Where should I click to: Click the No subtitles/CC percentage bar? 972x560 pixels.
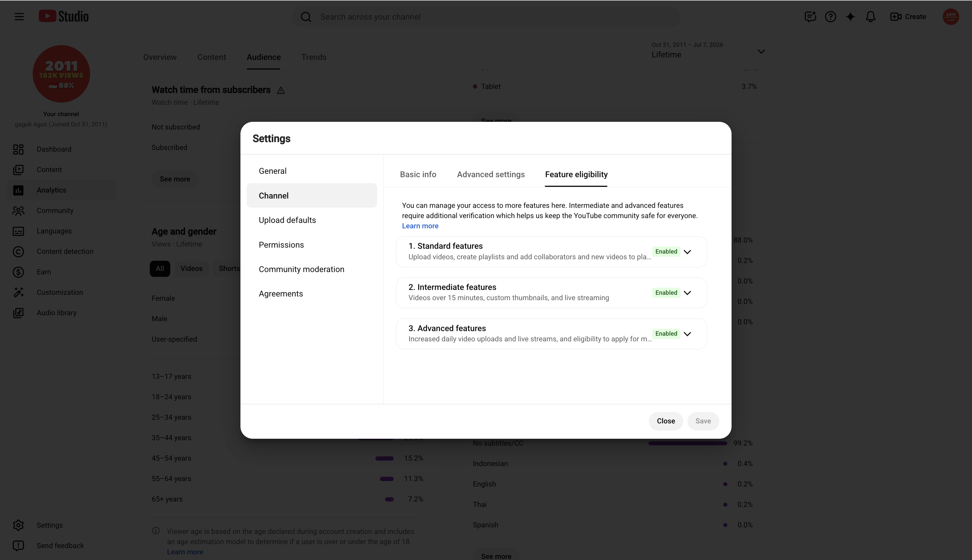[688, 443]
